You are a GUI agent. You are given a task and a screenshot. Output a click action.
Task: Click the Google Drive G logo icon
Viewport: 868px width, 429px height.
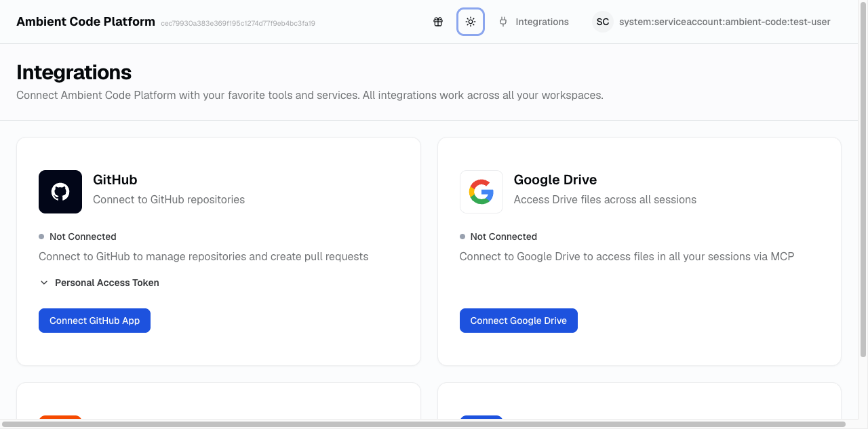[x=481, y=192]
